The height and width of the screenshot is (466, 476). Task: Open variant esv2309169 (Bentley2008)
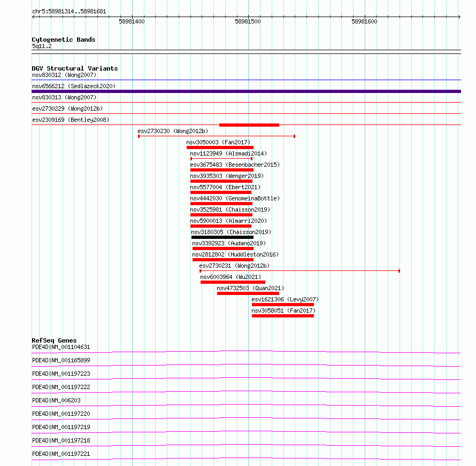(x=71, y=120)
